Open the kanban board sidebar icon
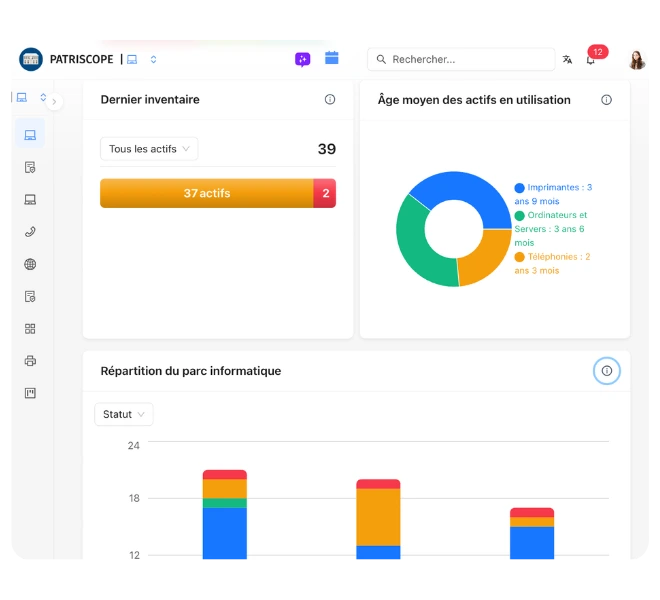660x600 pixels. (30, 393)
